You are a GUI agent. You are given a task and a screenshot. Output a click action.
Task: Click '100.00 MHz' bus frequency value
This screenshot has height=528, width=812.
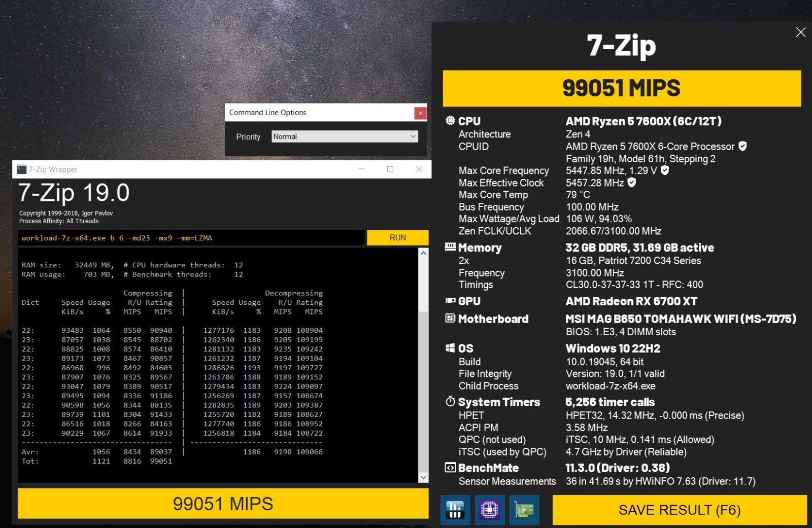[x=592, y=207]
